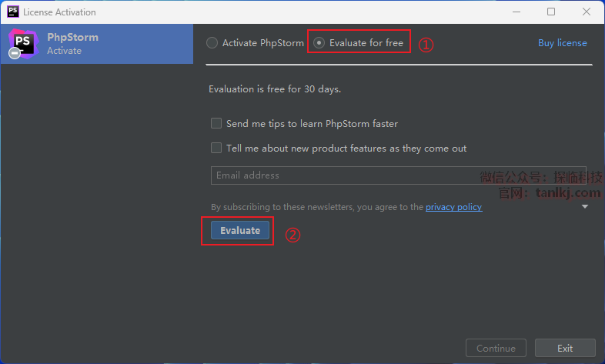Click the Continue button
Screen dimensions: 605x364
point(496,348)
